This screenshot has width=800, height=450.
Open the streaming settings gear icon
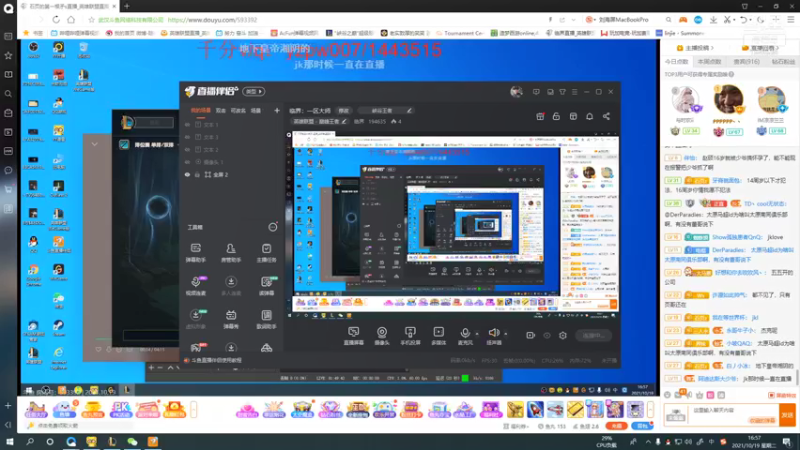click(x=563, y=336)
